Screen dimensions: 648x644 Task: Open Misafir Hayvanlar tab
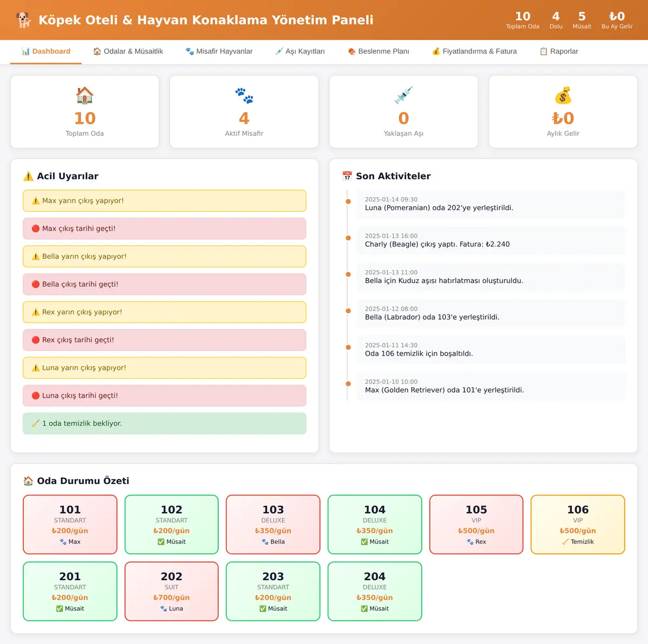click(x=219, y=51)
